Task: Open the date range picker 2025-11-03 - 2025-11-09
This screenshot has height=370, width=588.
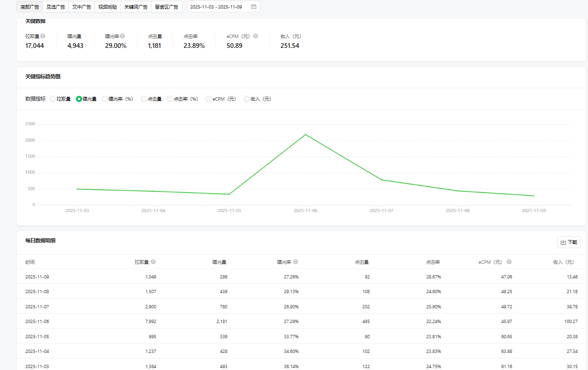Action: pyautogui.click(x=218, y=7)
